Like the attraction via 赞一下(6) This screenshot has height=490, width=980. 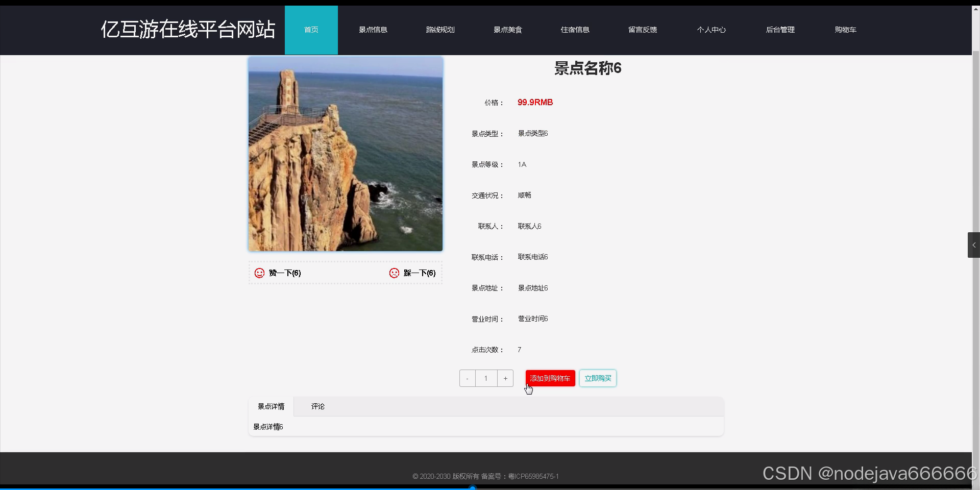click(285, 273)
